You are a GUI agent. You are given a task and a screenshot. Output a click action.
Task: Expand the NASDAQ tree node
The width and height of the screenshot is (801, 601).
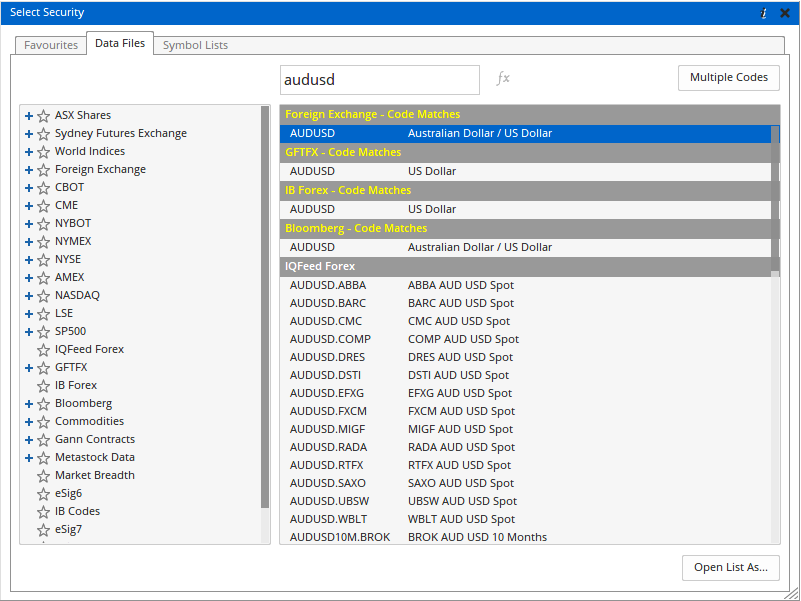coord(29,296)
